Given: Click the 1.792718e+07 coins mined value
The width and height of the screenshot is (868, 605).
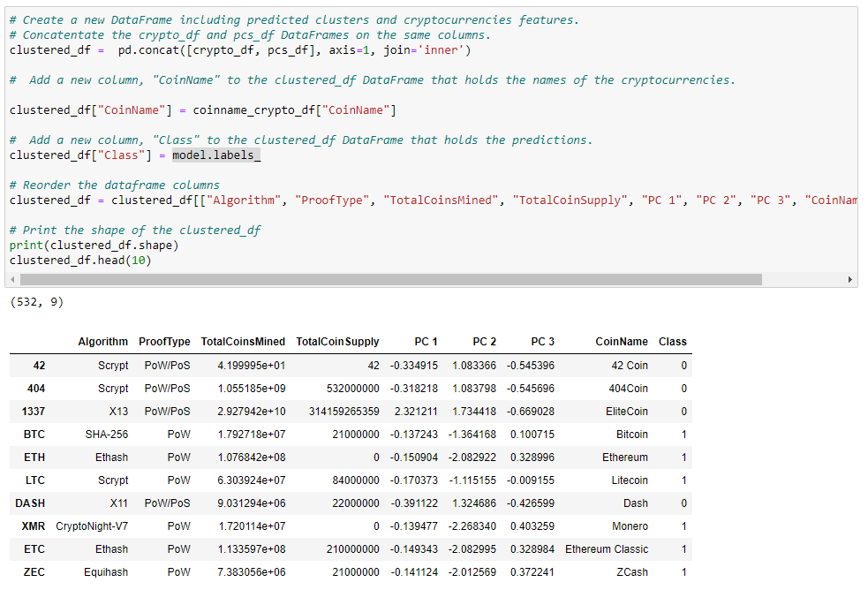Looking at the screenshot, I should click(252, 435).
